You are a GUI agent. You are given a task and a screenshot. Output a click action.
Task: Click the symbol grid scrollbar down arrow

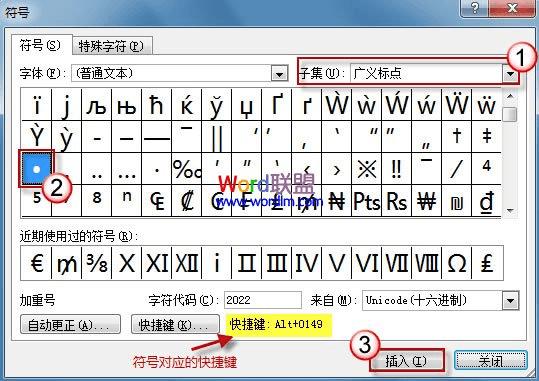click(x=510, y=210)
